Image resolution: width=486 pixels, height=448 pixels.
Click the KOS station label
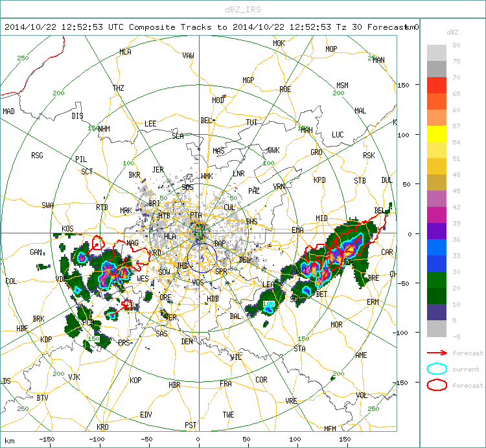coord(67,229)
